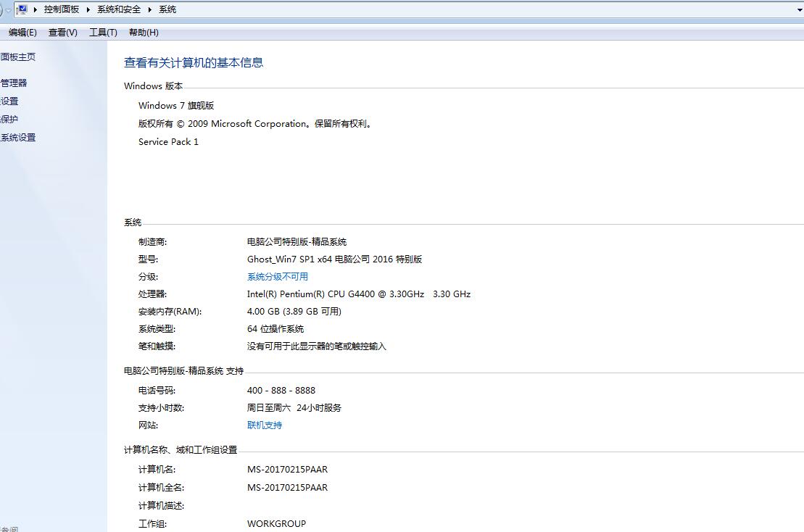This screenshot has width=804, height=532.
Task: Go to 系统和安全 breadcrumb
Action: (119, 9)
